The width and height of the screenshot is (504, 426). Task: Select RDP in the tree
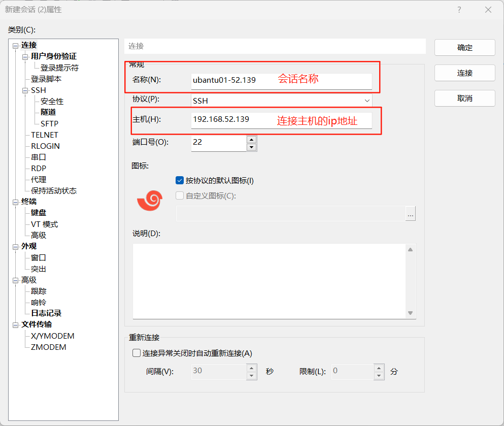coord(39,169)
